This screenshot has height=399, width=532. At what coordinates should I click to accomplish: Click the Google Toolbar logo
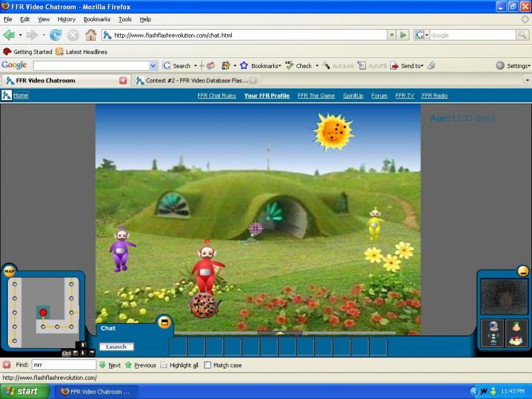[14, 65]
